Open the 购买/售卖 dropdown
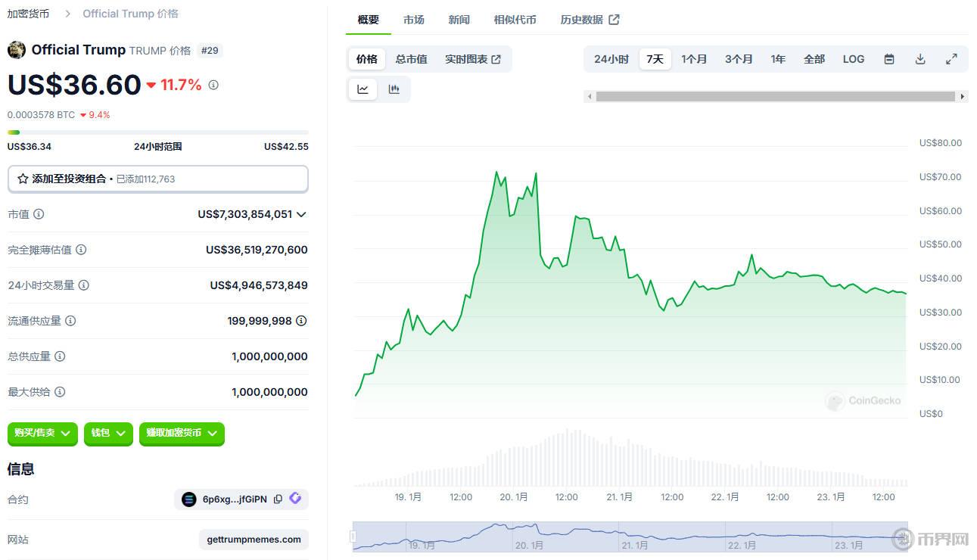This screenshot has width=977, height=560. (x=42, y=433)
